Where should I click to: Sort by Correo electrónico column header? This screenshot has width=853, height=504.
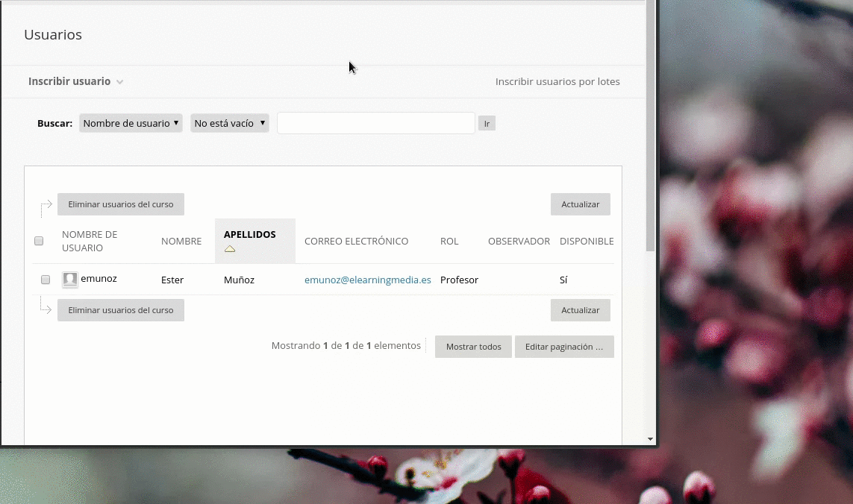click(x=356, y=241)
